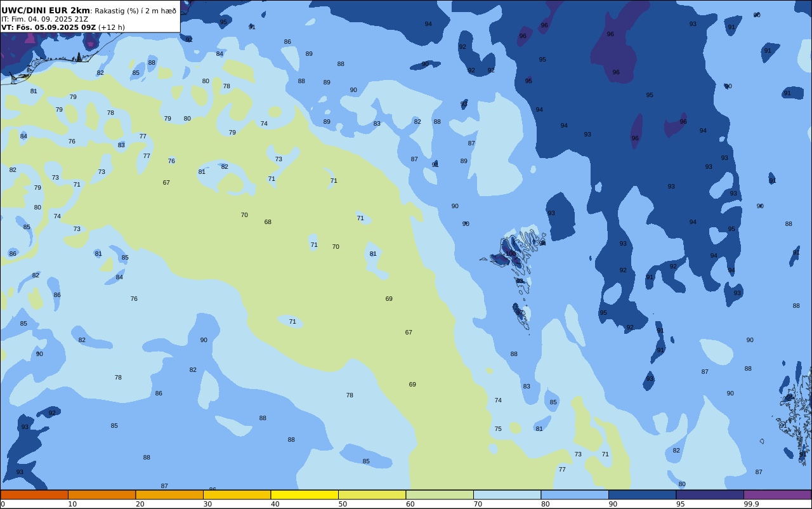The width and height of the screenshot is (812, 509).
Task: Click the purple above-99.9 legend swatch
Action: coord(777,494)
